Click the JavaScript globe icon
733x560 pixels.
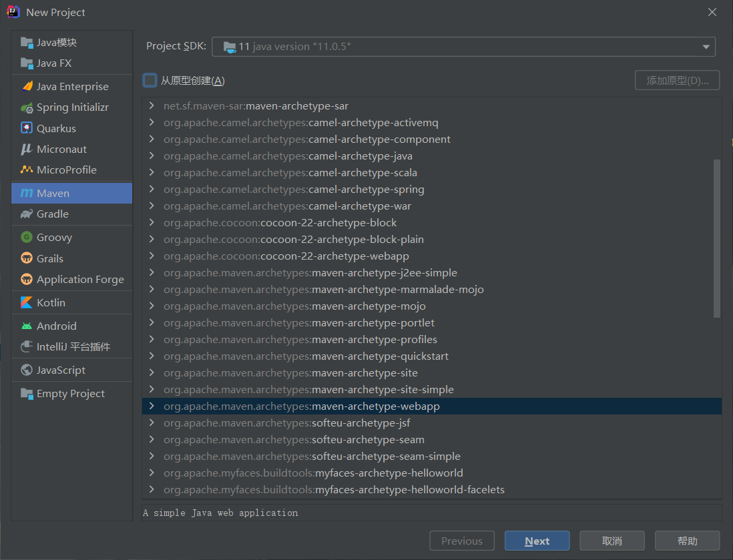pyautogui.click(x=27, y=370)
